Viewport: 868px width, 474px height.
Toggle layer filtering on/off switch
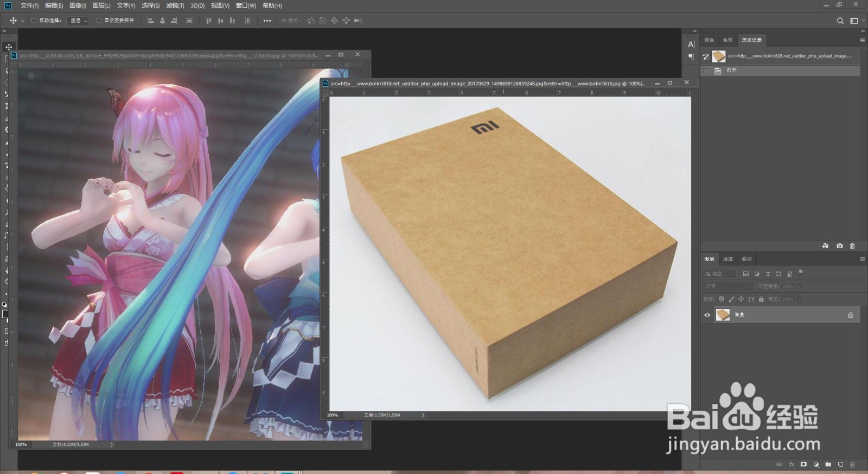[x=801, y=273]
